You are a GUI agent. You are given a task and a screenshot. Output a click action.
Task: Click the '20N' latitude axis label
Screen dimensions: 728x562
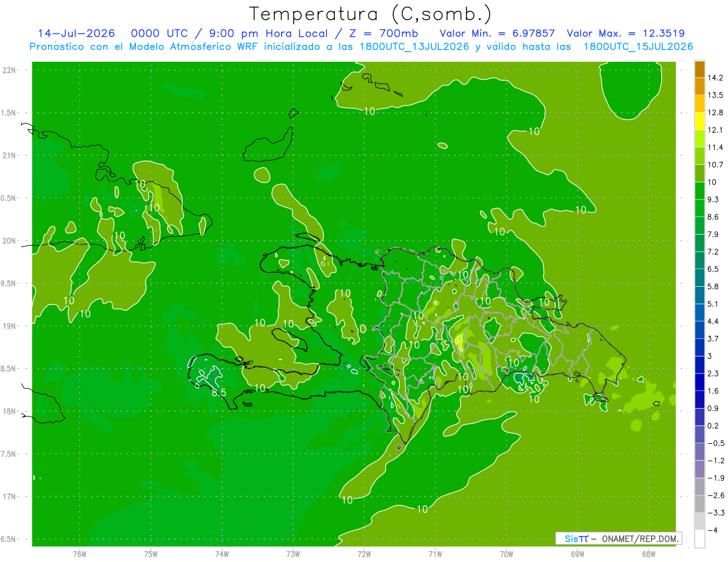10,241
